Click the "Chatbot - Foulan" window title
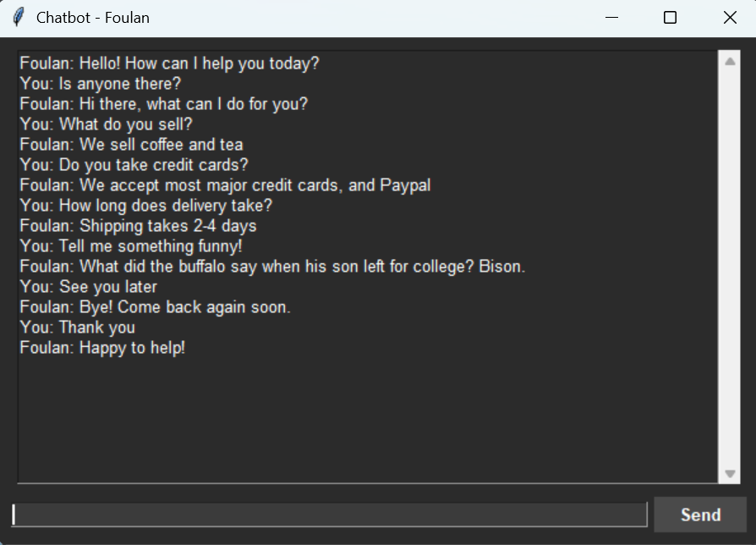Viewport: 756px width, 545px height. point(93,18)
